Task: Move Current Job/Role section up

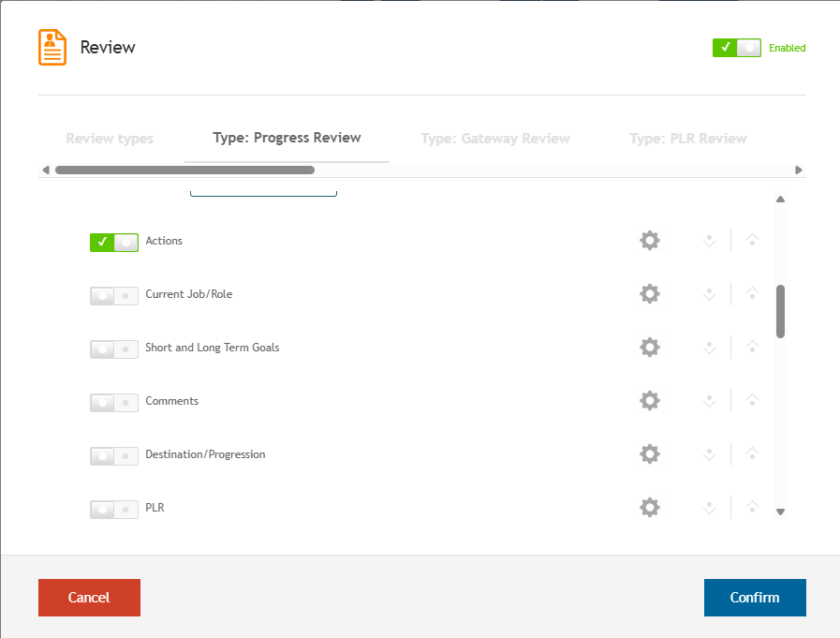Action: pos(752,294)
